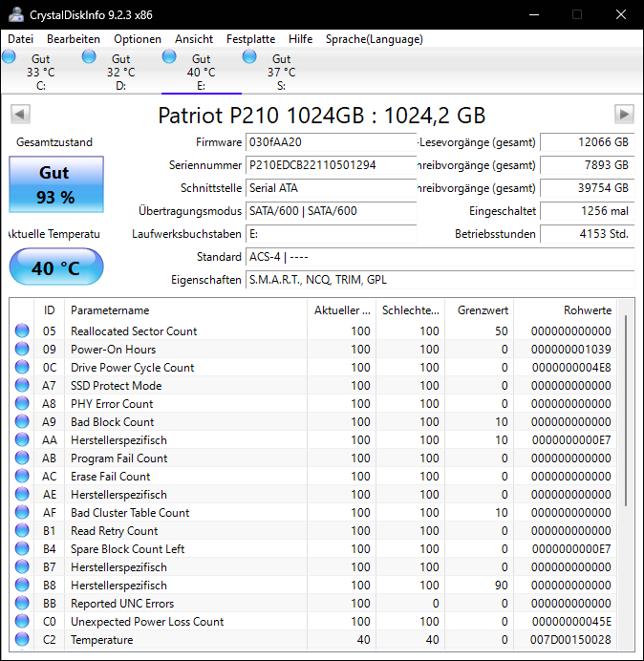This screenshot has height=661, width=644.
Task: Open the Ansicht menu
Action: [x=194, y=39]
